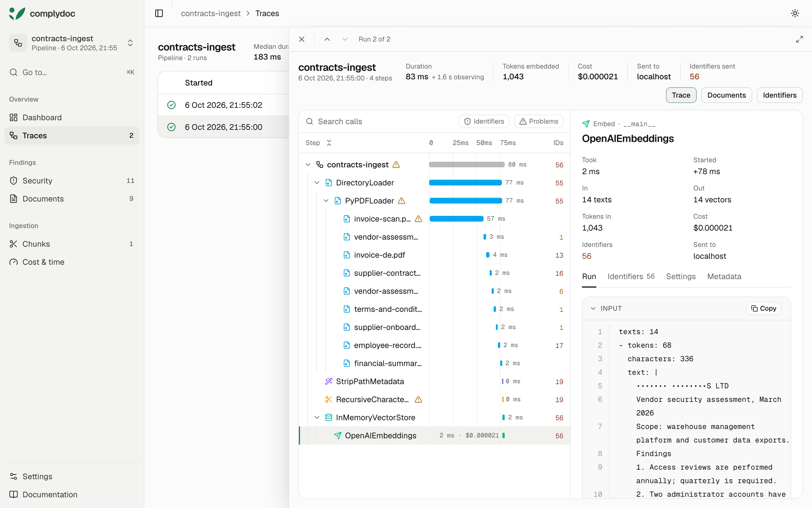Switch to the Settings tab in detail
Viewport: 812px width, 508px height.
[x=681, y=277]
